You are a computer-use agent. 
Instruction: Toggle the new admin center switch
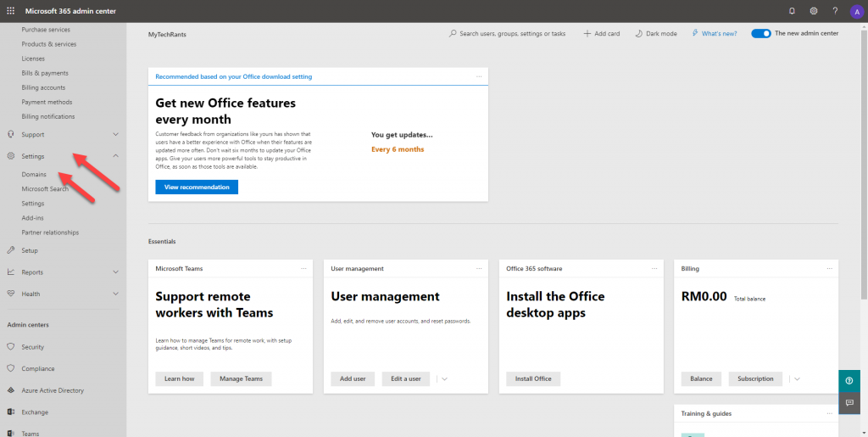[760, 34]
